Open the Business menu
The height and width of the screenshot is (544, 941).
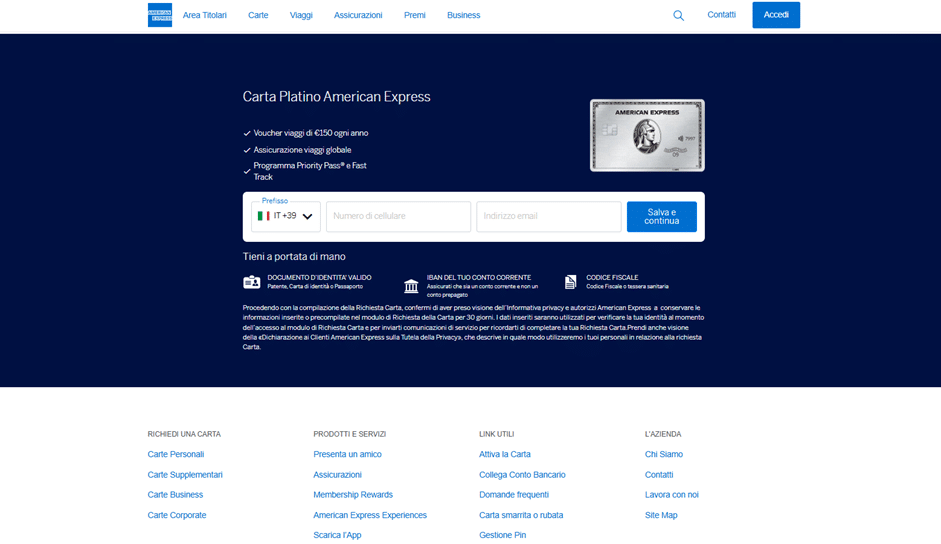(x=463, y=15)
